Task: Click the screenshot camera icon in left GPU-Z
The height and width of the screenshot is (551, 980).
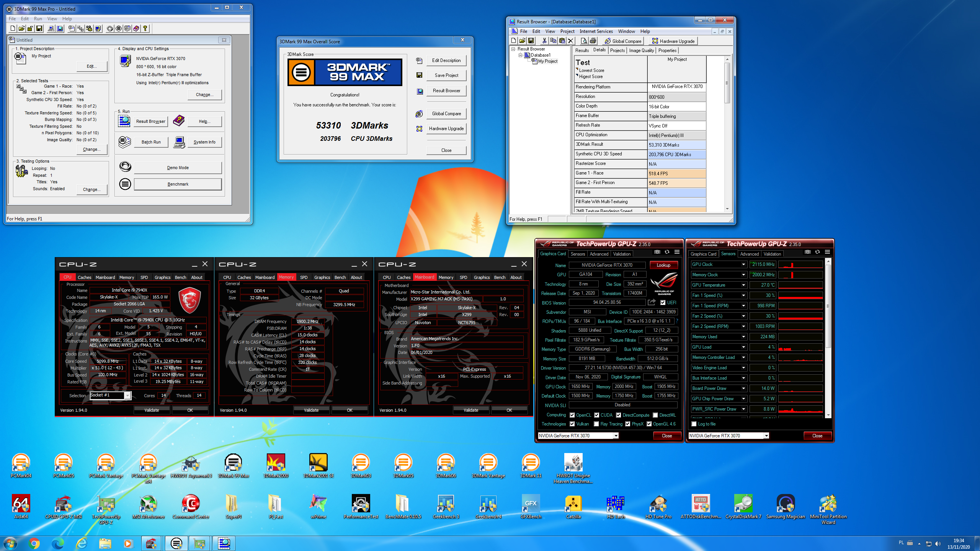Action: [x=657, y=252]
